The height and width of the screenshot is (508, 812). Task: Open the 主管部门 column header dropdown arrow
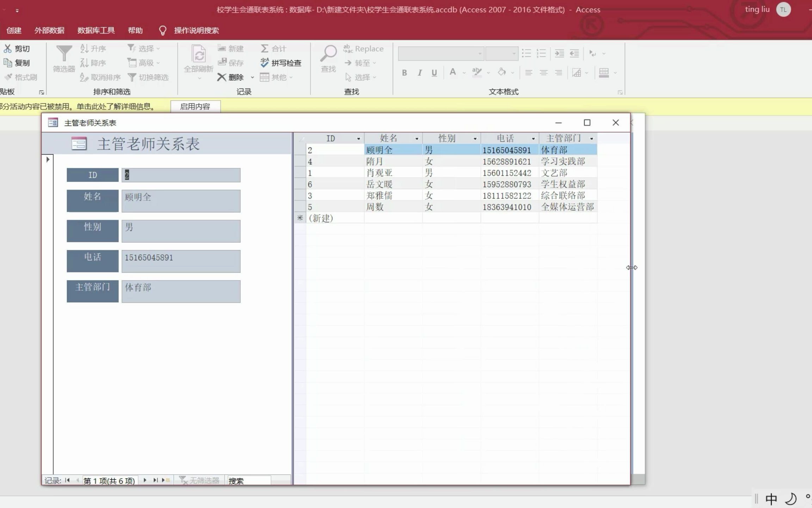click(x=592, y=139)
